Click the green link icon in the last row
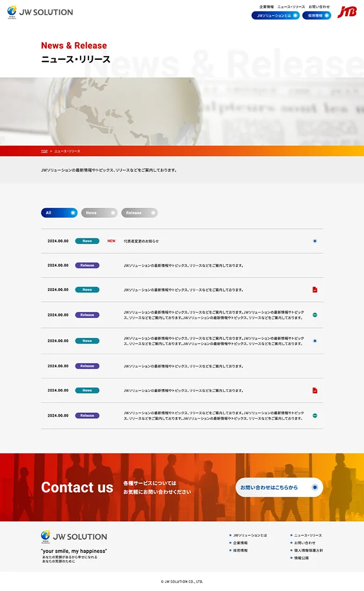The height and width of the screenshot is (591, 364). pyautogui.click(x=315, y=416)
